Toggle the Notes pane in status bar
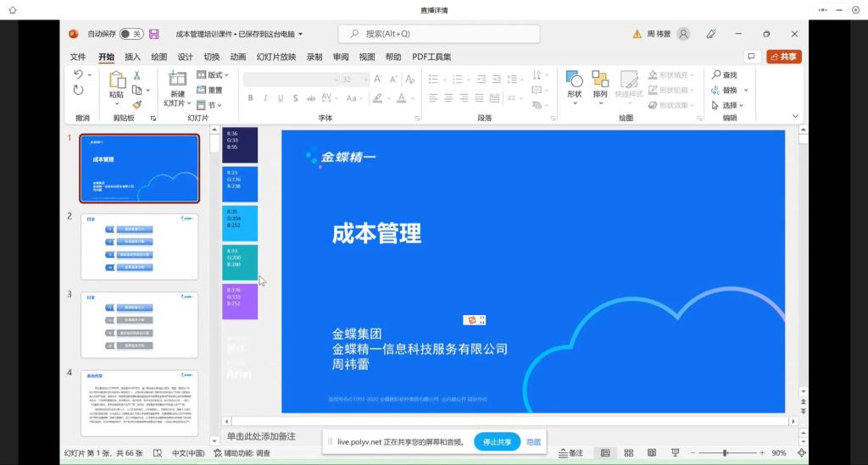Image resolution: width=868 pixels, height=465 pixels. click(570, 453)
